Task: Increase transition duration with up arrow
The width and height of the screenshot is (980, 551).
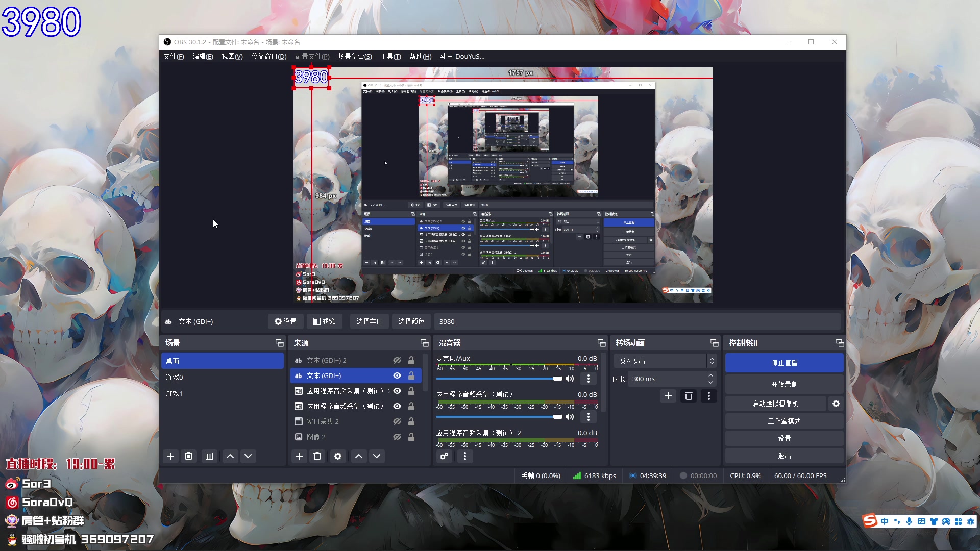Action: tap(710, 375)
